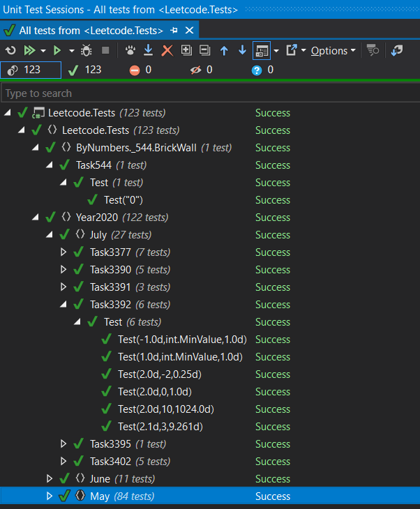Collapse the Task3392 tree node

click(x=63, y=305)
